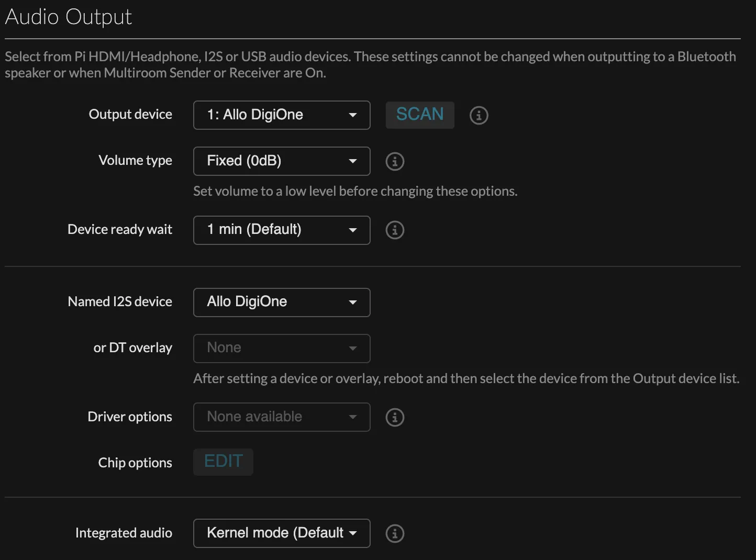Screen dimensions: 756x560
Task: Click the Output device field label
Action: [130, 115]
